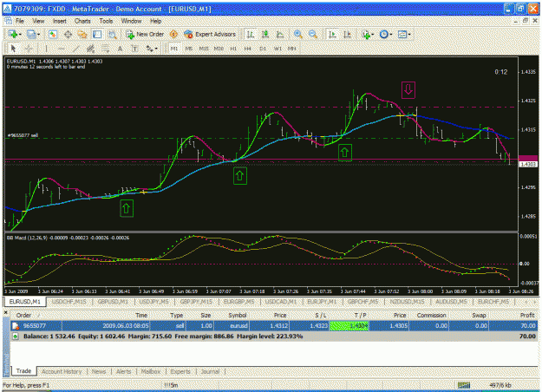This screenshot has height=392, width=542.
Task: Toggle the Expert Advisors button
Action: pyautogui.click(x=210, y=34)
